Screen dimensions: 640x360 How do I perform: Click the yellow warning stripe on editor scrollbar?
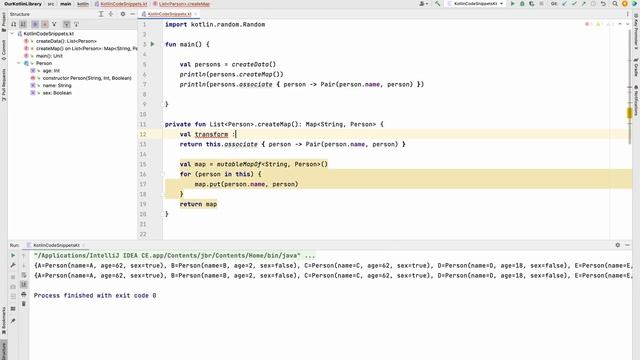pos(629,113)
